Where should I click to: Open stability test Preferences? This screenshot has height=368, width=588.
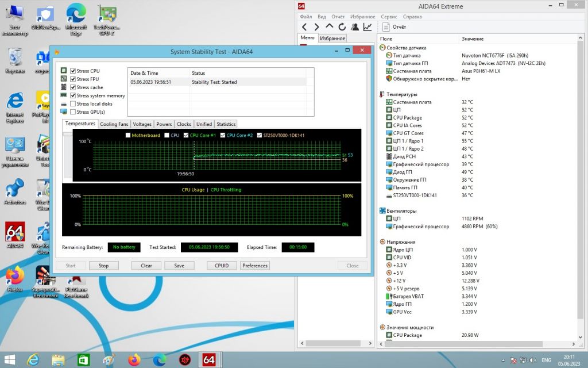pyautogui.click(x=255, y=266)
